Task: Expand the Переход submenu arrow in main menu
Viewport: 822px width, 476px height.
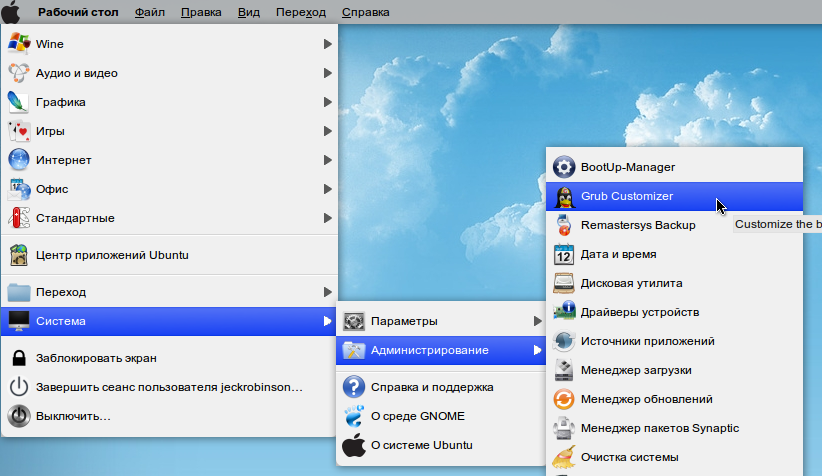Action: coord(328,292)
